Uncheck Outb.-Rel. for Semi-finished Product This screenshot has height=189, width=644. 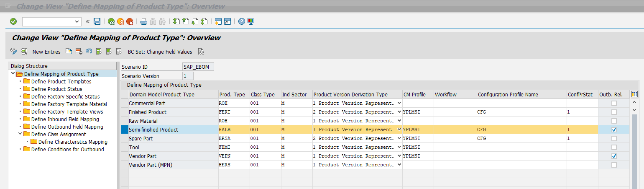point(614,129)
